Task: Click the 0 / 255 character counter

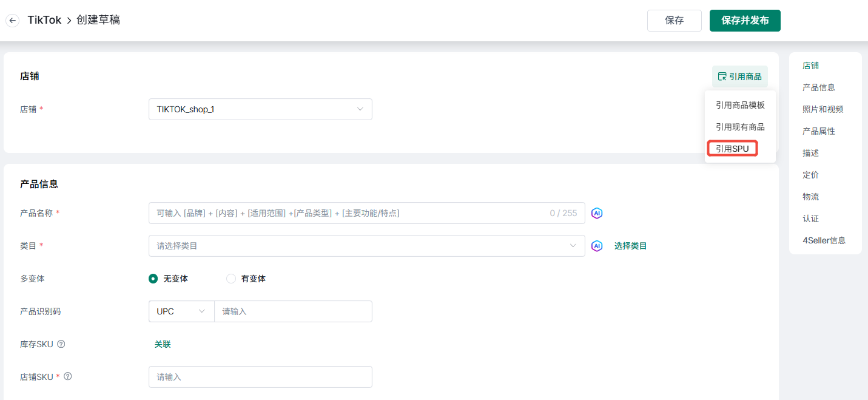Action: [564, 213]
